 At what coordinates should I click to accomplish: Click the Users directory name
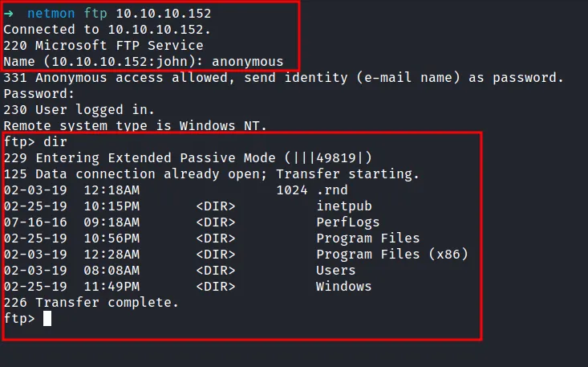click(335, 271)
